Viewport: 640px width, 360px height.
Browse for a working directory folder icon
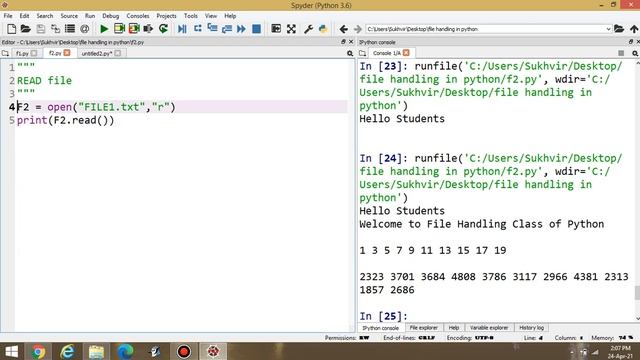coord(619,29)
